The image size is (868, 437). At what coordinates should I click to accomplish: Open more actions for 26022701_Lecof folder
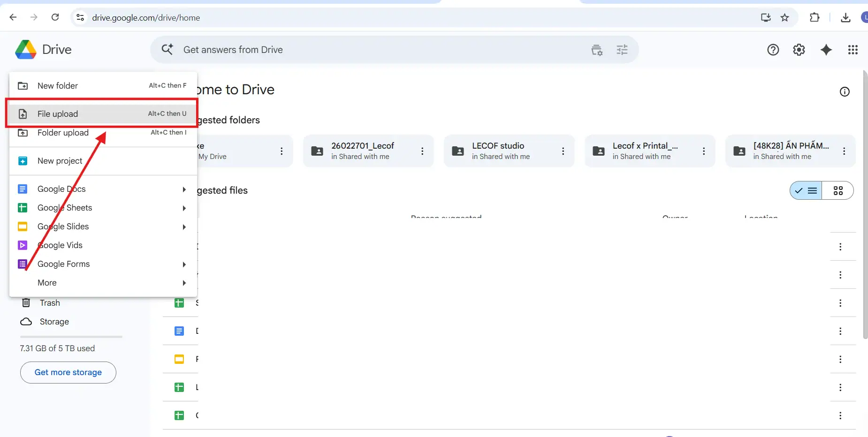point(422,151)
